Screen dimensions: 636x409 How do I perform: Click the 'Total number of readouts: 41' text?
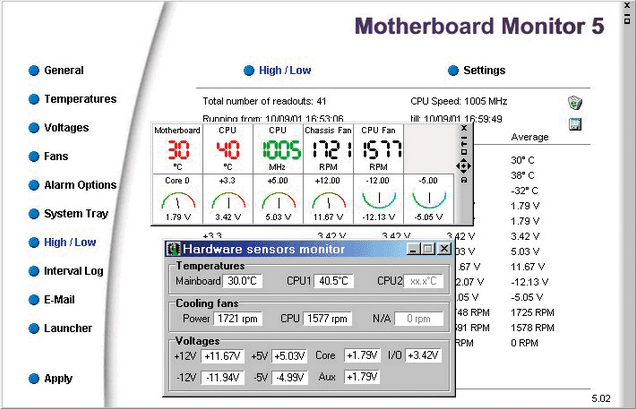(264, 101)
